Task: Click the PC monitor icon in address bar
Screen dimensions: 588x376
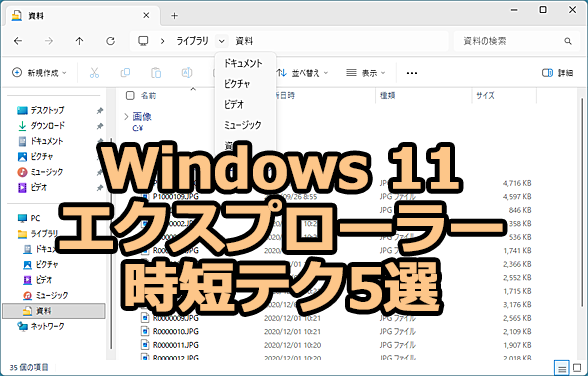Action: coord(143,40)
